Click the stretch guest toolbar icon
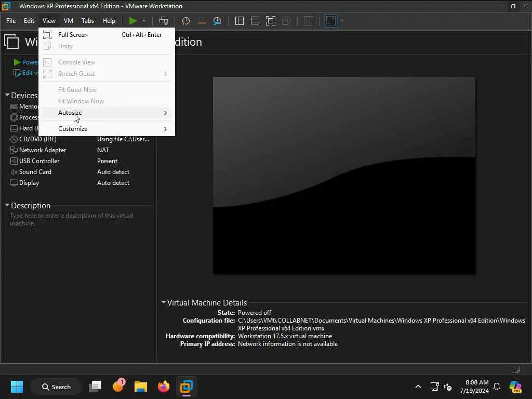This screenshot has width=532, height=399. [331, 21]
